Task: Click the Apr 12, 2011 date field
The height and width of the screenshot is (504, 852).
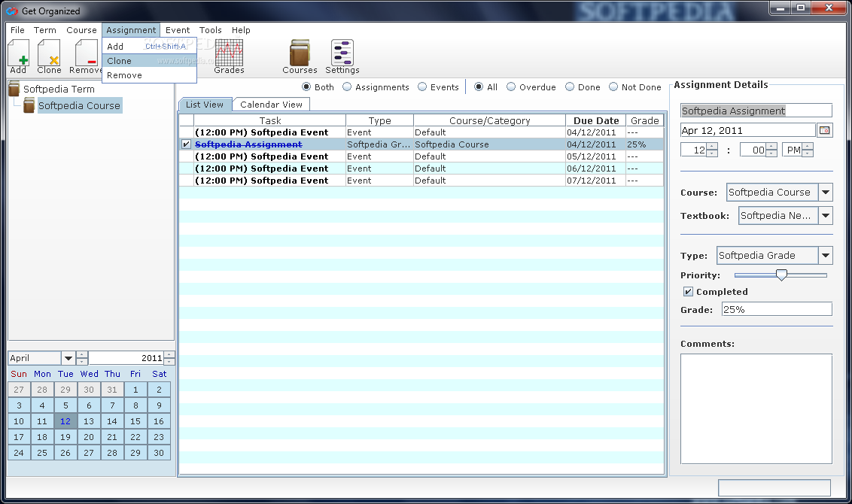Action: (x=747, y=130)
